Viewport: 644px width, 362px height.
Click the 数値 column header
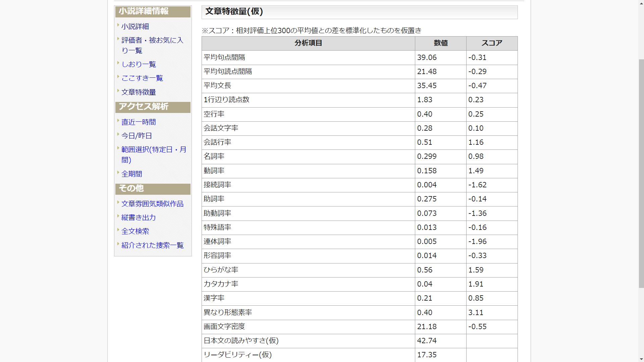click(440, 43)
